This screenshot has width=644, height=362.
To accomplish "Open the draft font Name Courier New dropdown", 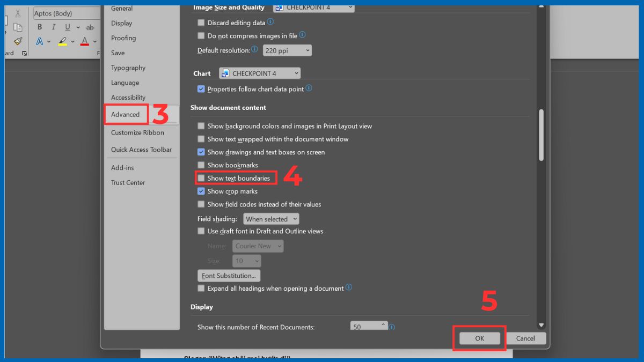I will coord(258,246).
